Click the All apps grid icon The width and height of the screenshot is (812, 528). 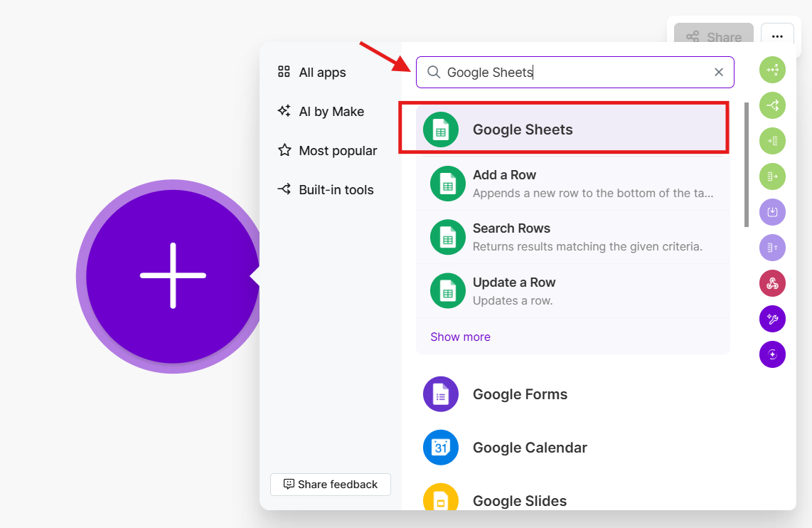pos(284,71)
